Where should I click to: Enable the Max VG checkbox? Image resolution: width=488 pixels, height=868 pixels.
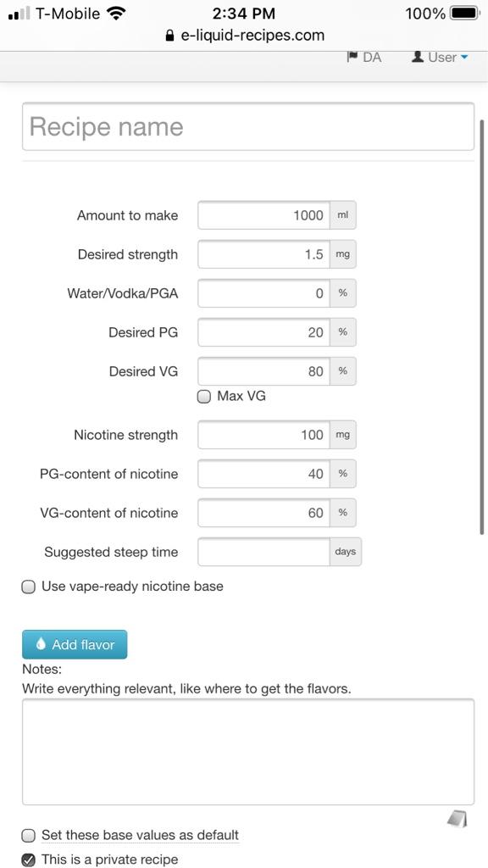point(205,397)
